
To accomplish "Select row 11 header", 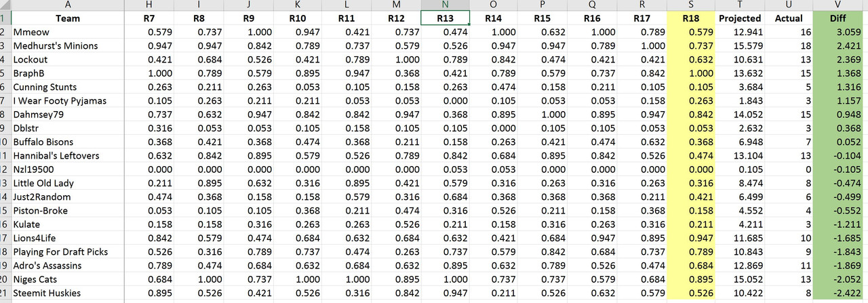I will [5, 156].
